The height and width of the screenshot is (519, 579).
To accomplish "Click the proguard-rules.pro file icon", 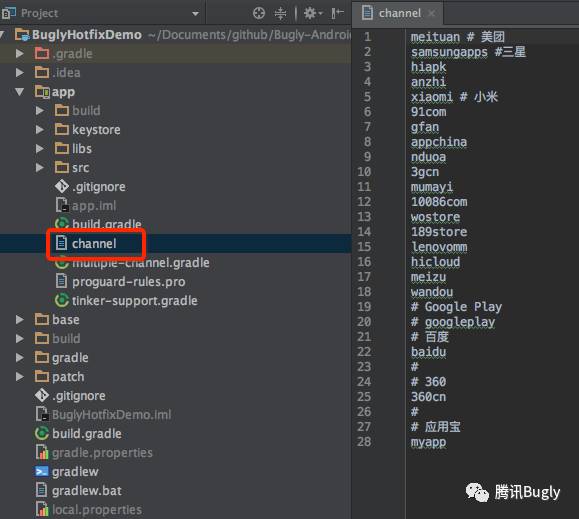I will (61, 281).
